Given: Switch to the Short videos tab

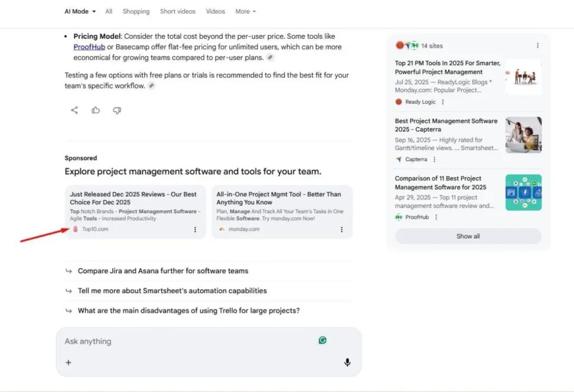Looking at the screenshot, I should coord(178,11).
